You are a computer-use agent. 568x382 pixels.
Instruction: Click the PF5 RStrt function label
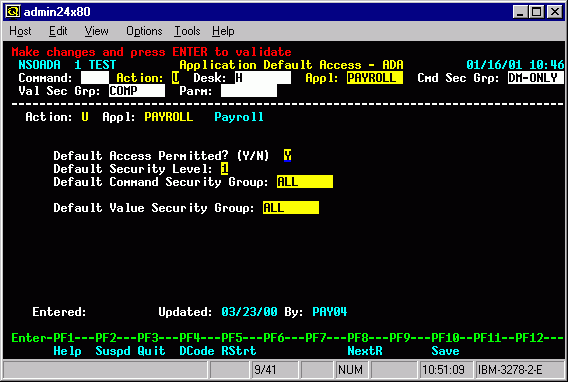pos(239,351)
